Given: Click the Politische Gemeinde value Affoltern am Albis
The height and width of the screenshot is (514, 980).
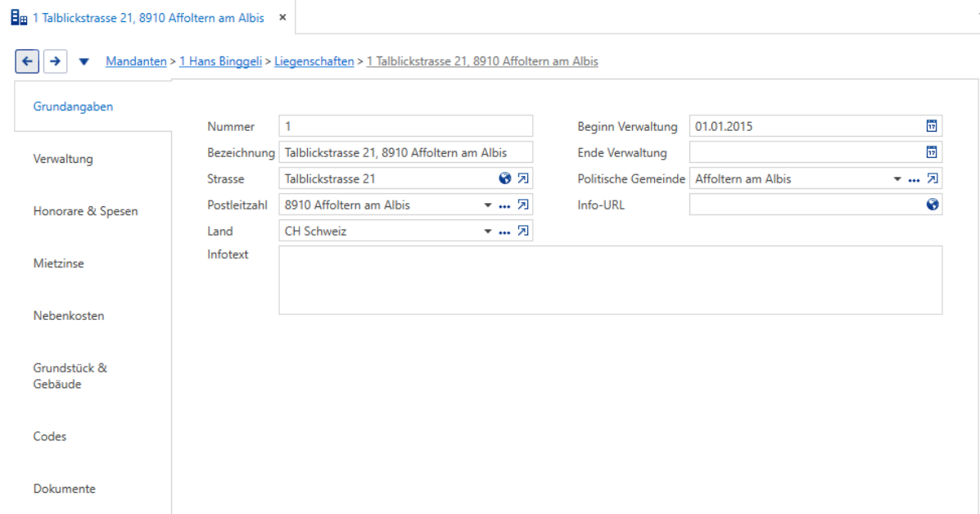Looking at the screenshot, I should coord(743,178).
